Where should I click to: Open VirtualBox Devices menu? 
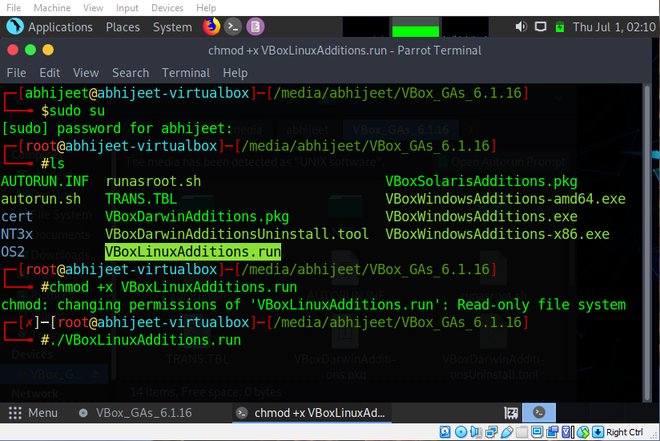167,8
